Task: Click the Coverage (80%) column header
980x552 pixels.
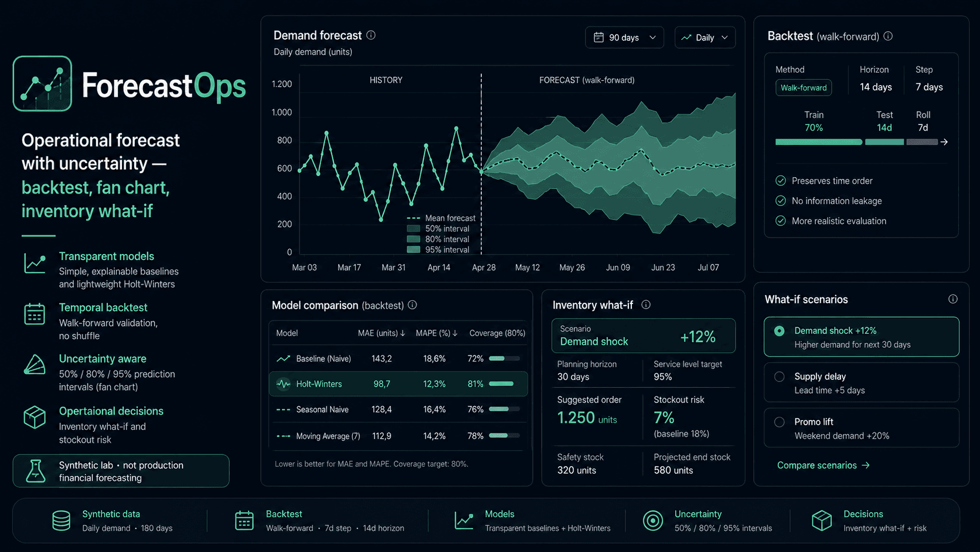Action: point(497,333)
